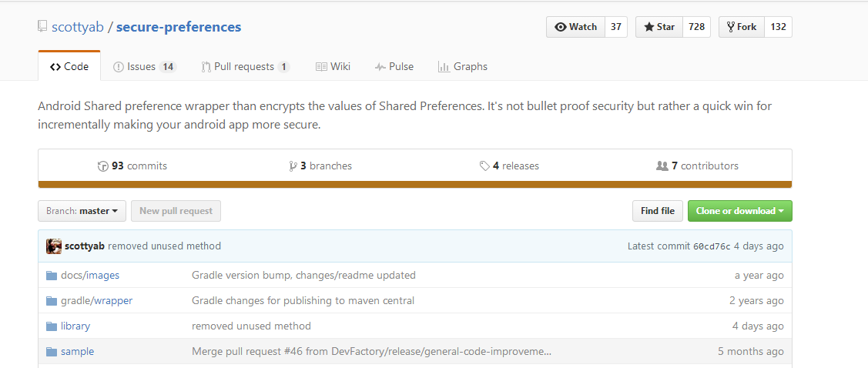Click the folder icon for gradle/wrapper

tap(52, 301)
